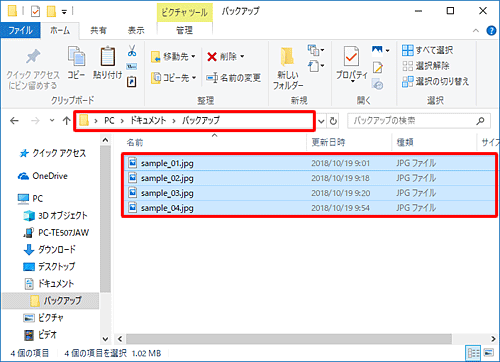
Task: Select file sample_01.jpg
Action: click(x=309, y=163)
